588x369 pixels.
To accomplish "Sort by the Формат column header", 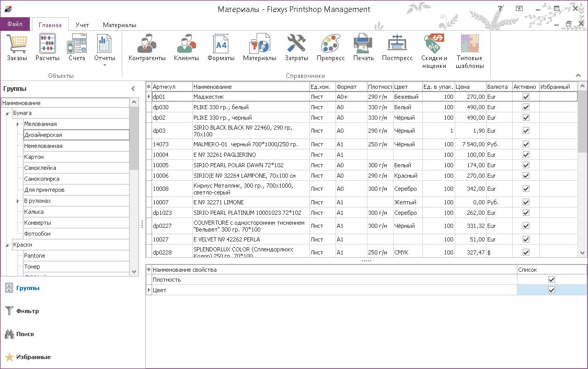I will [351, 87].
